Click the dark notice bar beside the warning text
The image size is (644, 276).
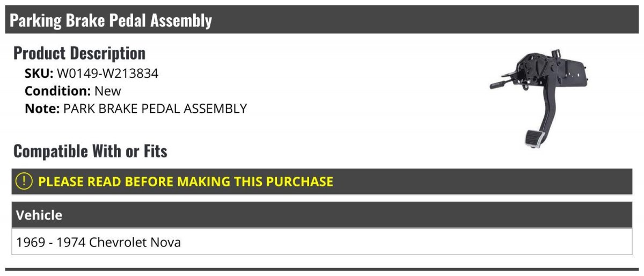(483, 181)
